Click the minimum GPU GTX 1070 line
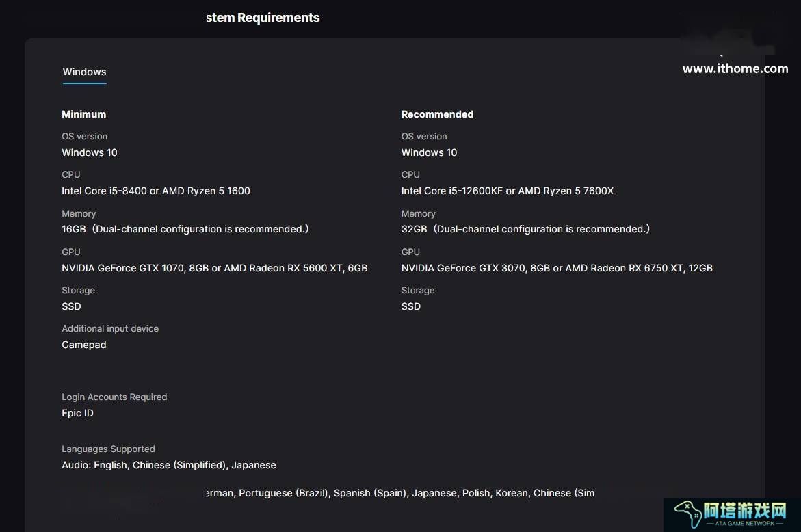The width and height of the screenshot is (801, 532). tap(215, 268)
